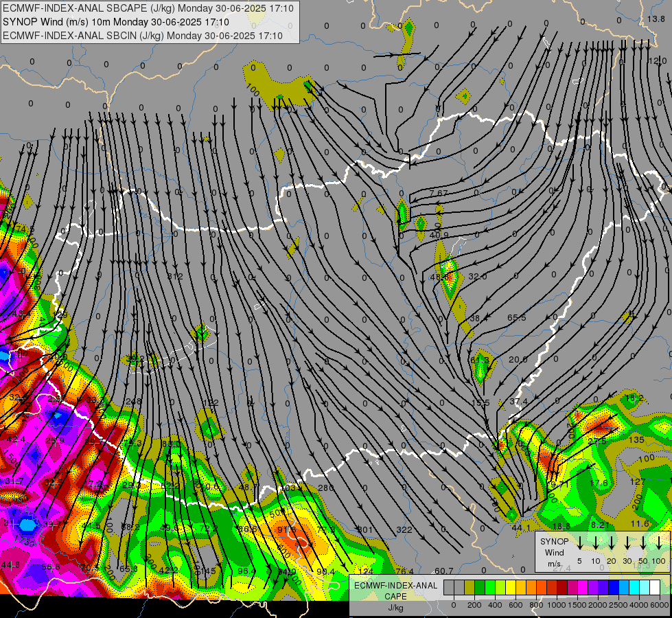Click the SBCAPE title line at top
This screenshot has height=618, width=672.
point(148,8)
